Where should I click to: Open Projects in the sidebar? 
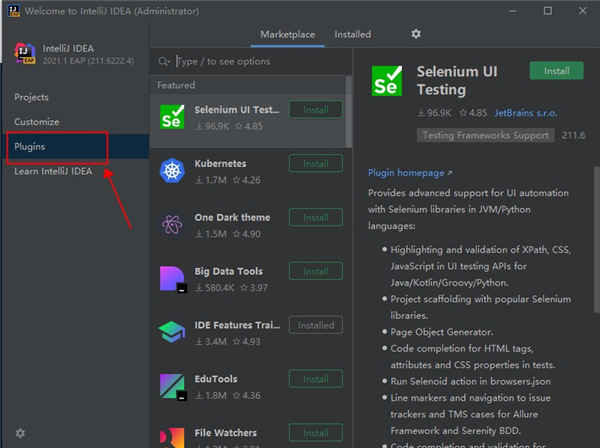click(x=31, y=97)
